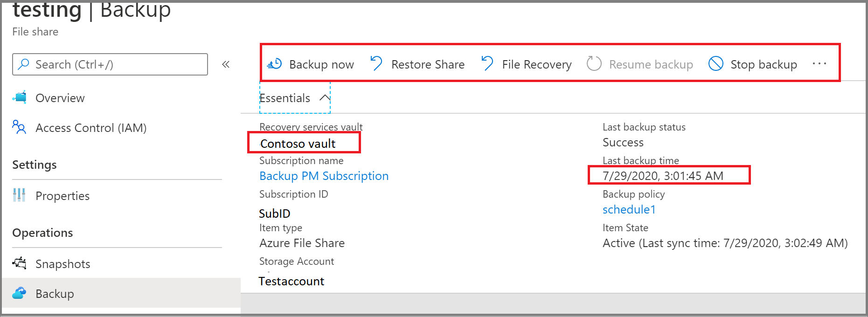
Task: Click the Stop backup icon
Action: (716, 64)
